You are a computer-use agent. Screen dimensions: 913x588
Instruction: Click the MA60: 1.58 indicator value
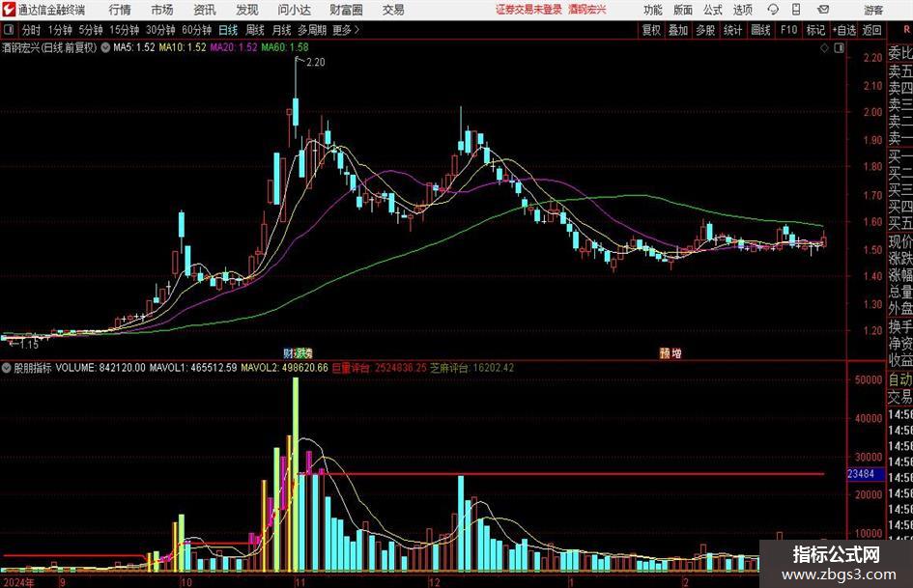point(285,47)
